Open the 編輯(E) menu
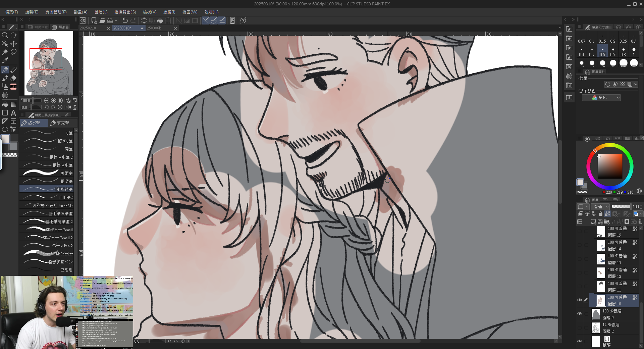 click(32, 12)
